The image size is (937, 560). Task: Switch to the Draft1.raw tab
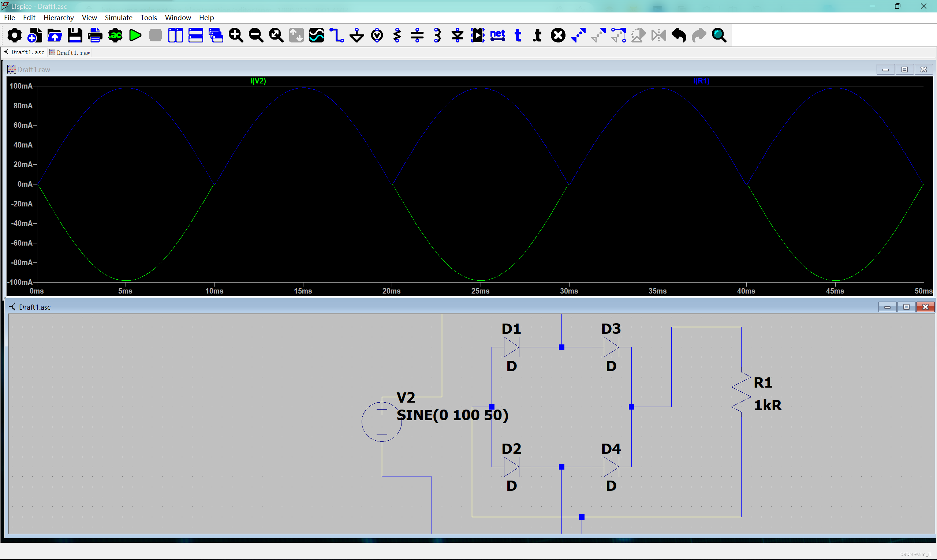coord(70,53)
